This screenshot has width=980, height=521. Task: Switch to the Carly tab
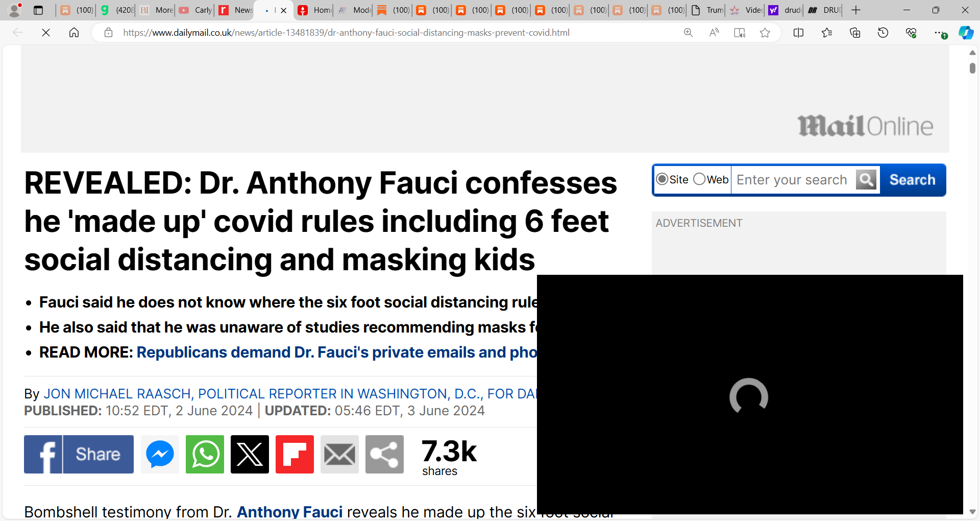[x=195, y=10]
